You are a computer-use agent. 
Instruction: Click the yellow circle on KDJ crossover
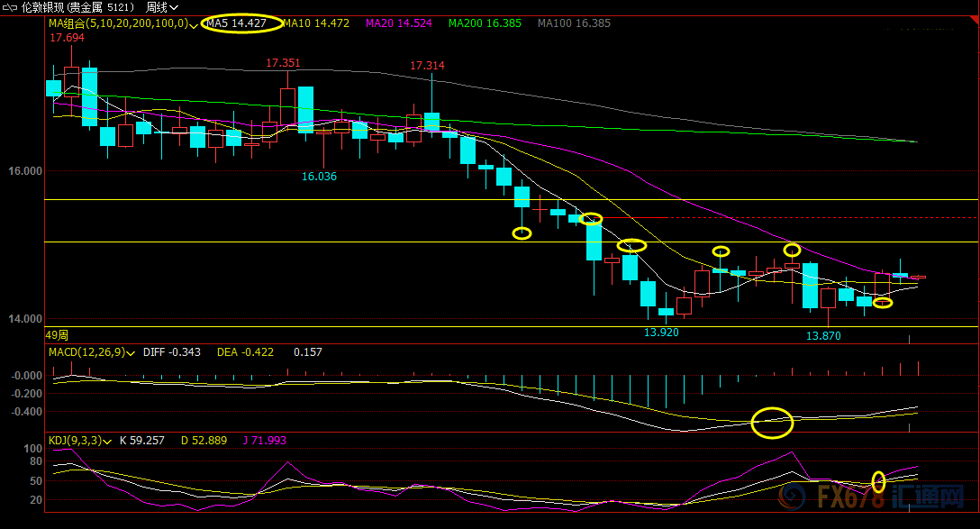coord(879,481)
